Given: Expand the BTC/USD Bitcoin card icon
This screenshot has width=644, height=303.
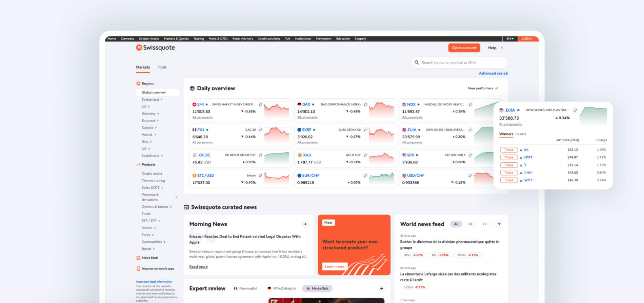Looking at the screenshot, I should (x=260, y=176).
